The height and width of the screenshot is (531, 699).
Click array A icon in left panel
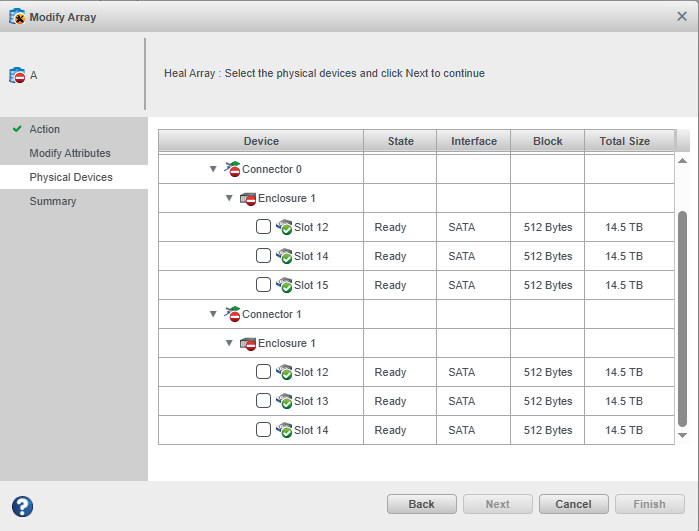[x=17, y=76]
